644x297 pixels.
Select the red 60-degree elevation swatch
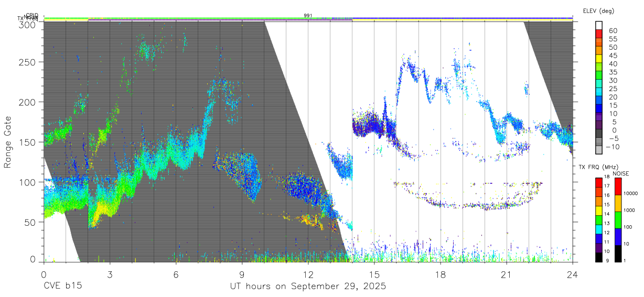click(599, 33)
